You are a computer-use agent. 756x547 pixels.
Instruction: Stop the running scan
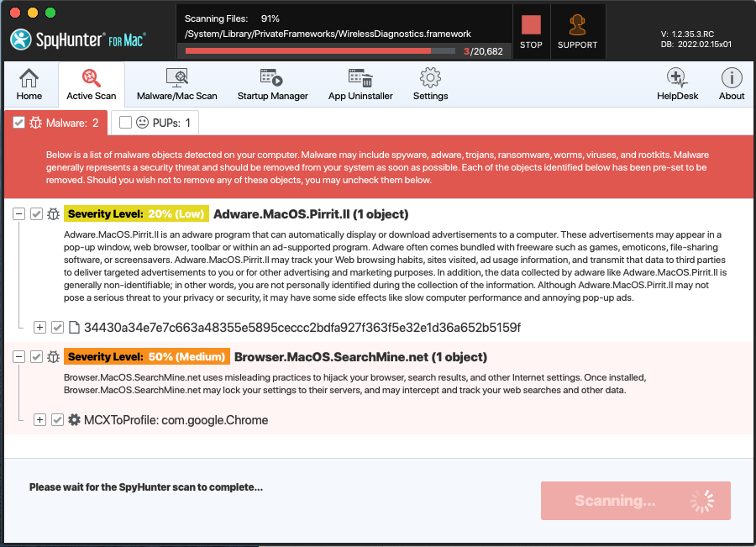[x=531, y=32]
